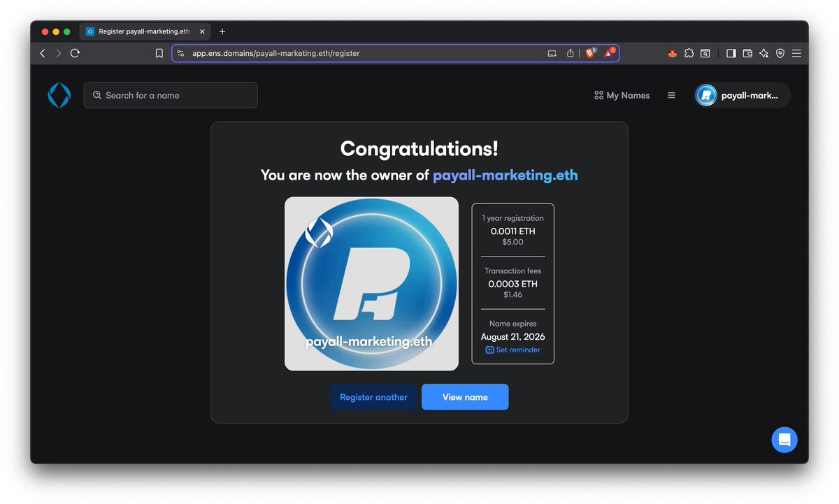839x504 pixels.
Task: Click the payall-marketing.eth NFT image
Action: tap(371, 284)
